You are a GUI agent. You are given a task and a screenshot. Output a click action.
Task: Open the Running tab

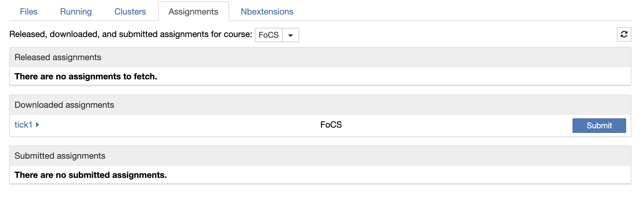pyautogui.click(x=76, y=12)
